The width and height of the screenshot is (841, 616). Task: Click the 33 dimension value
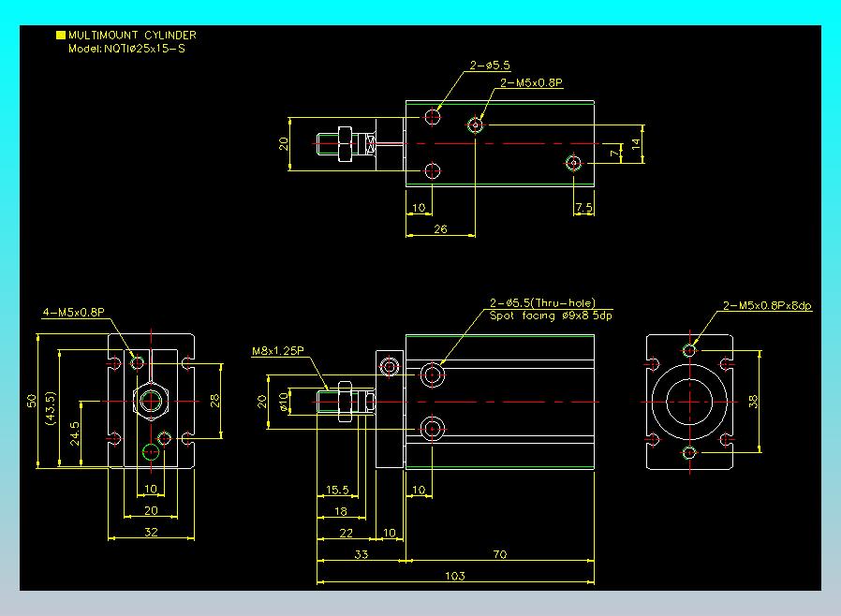click(x=361, y=554)
